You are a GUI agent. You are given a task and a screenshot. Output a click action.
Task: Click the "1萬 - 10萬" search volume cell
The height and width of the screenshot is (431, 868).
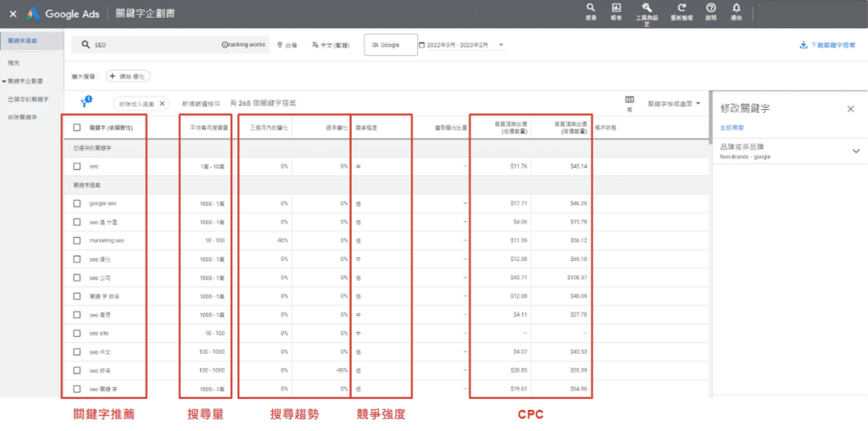pyautogui.click(x=212, y=166)
